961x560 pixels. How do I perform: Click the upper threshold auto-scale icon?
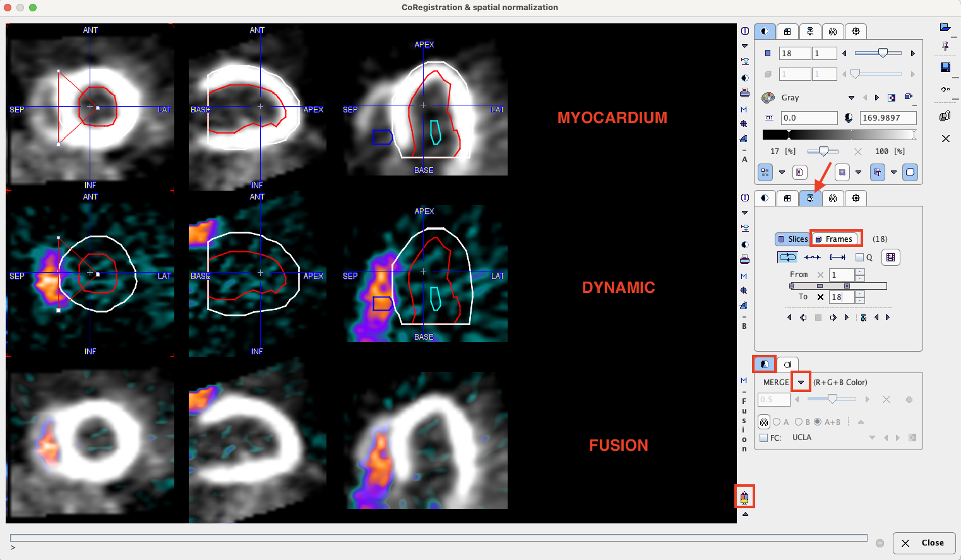(848, 118)
